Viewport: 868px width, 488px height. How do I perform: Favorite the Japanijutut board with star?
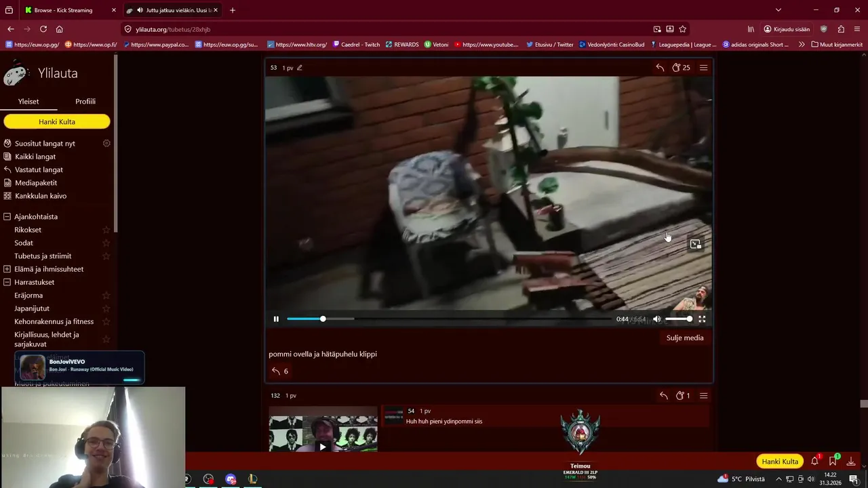point(106,308)
